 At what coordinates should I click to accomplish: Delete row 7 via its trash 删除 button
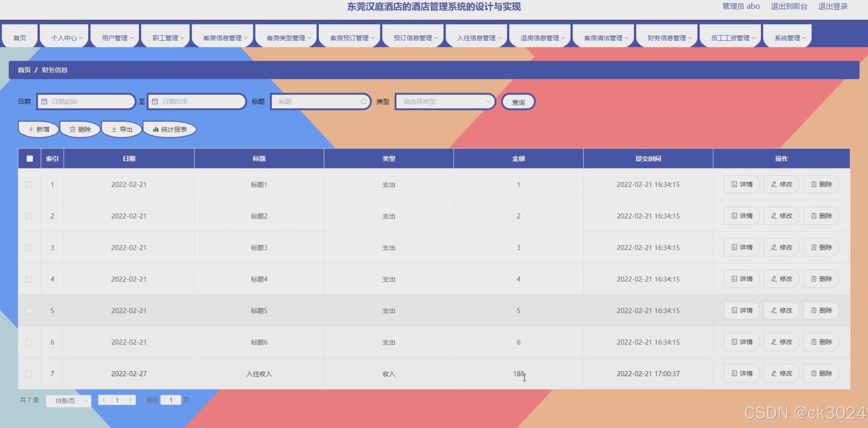[x=821, y=373]
